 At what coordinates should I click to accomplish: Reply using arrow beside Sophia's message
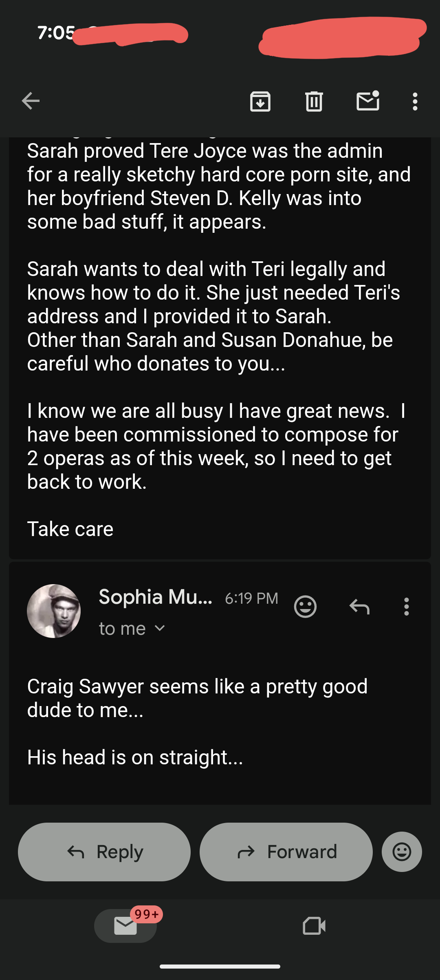coord(359,607)
